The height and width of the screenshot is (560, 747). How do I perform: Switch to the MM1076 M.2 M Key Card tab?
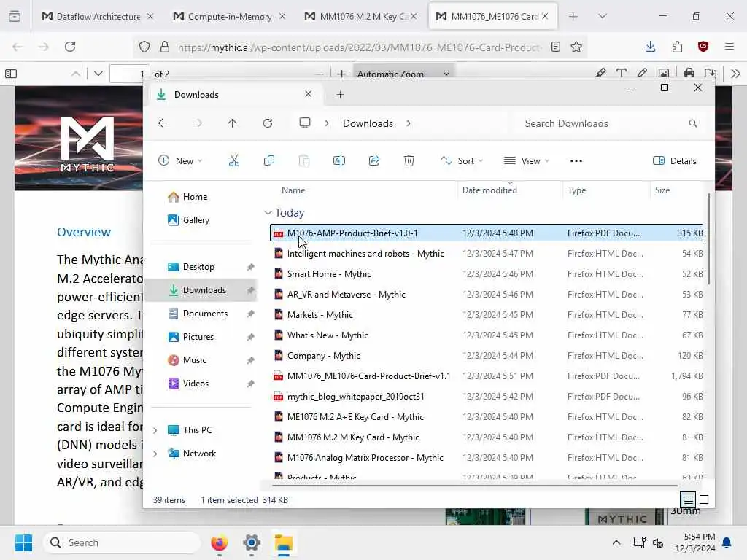(x=360, y=16)
